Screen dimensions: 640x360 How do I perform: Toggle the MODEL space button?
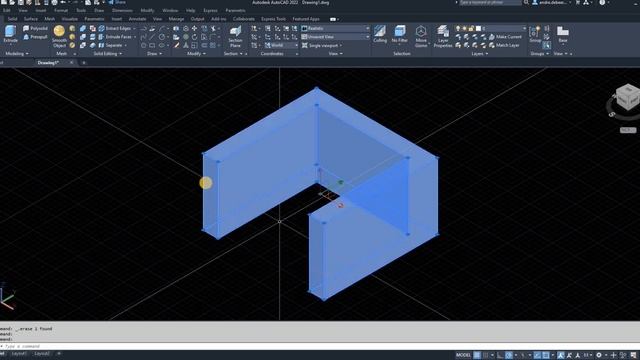pyautogui.click(x=463, y=355)
